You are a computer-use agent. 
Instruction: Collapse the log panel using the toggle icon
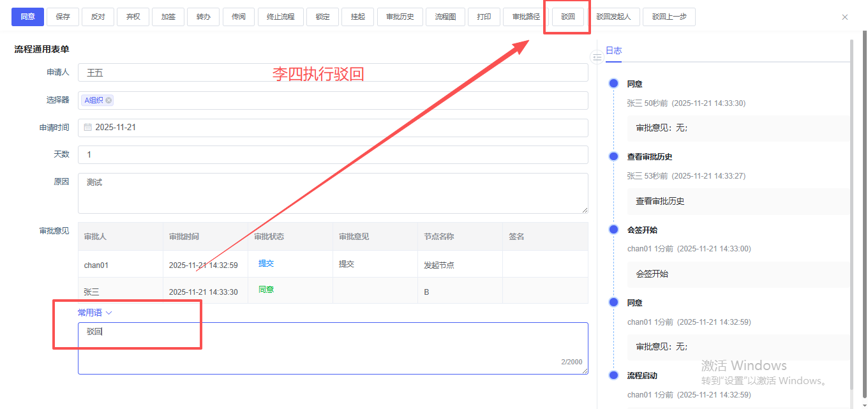coord(597,57)
